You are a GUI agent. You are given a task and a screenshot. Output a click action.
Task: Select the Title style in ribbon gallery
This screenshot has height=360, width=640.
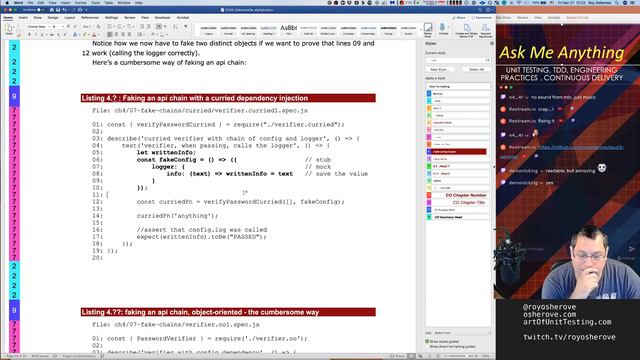tap(289, 30)
